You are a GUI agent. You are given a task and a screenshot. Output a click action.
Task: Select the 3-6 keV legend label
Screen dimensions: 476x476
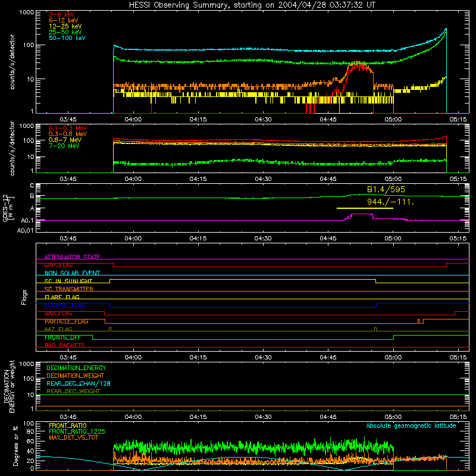coord(61,14)
